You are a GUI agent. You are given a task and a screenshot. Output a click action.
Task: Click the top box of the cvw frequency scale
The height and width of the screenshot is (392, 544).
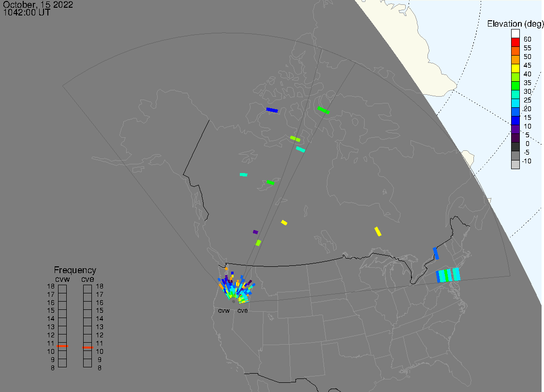coord(62,289)
